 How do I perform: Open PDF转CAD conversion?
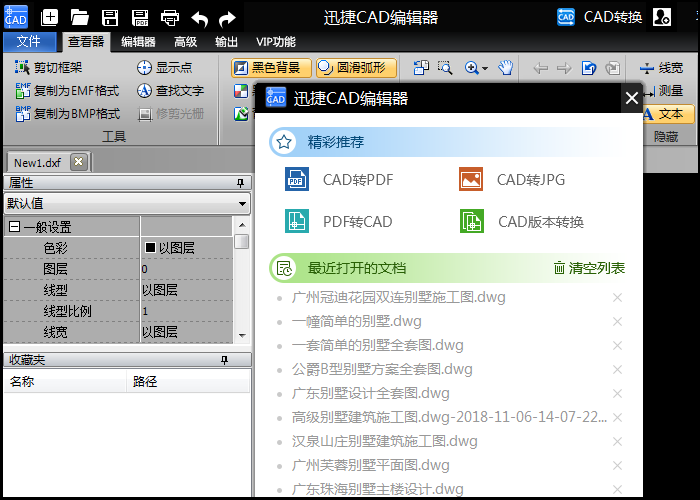coord(339,221)
